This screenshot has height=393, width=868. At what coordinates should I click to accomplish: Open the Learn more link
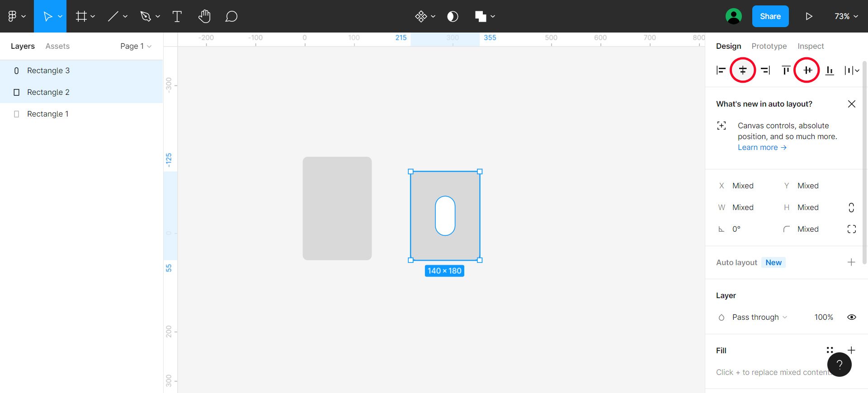tap(762, 147)
